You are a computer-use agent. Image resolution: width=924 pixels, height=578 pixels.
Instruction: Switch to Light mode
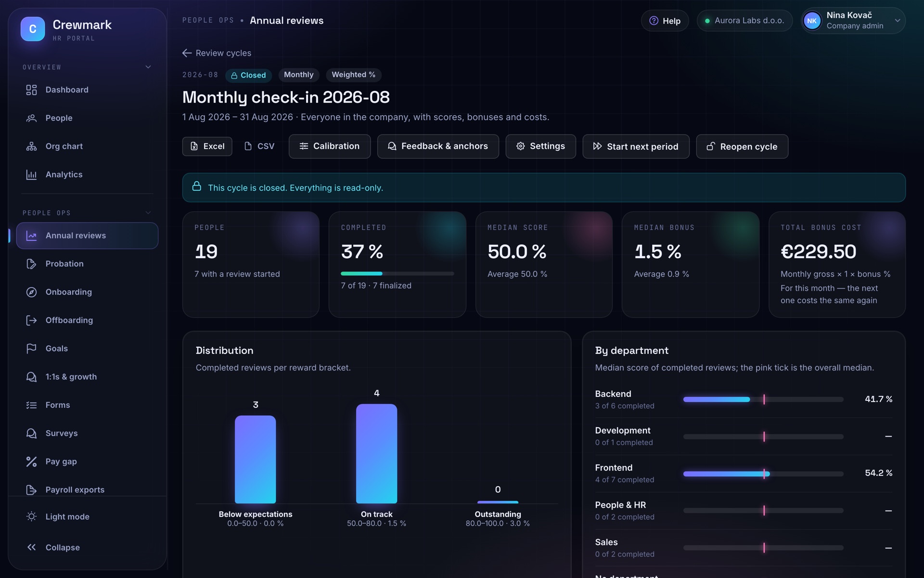87,517
